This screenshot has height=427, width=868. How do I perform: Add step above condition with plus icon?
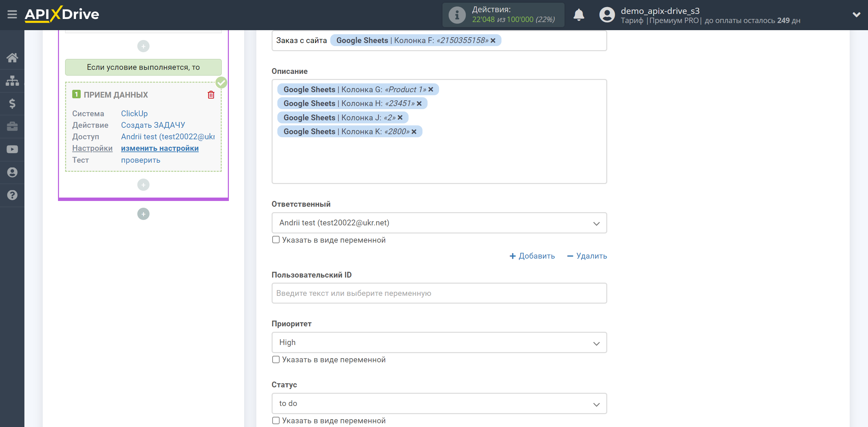pos(143,46)
